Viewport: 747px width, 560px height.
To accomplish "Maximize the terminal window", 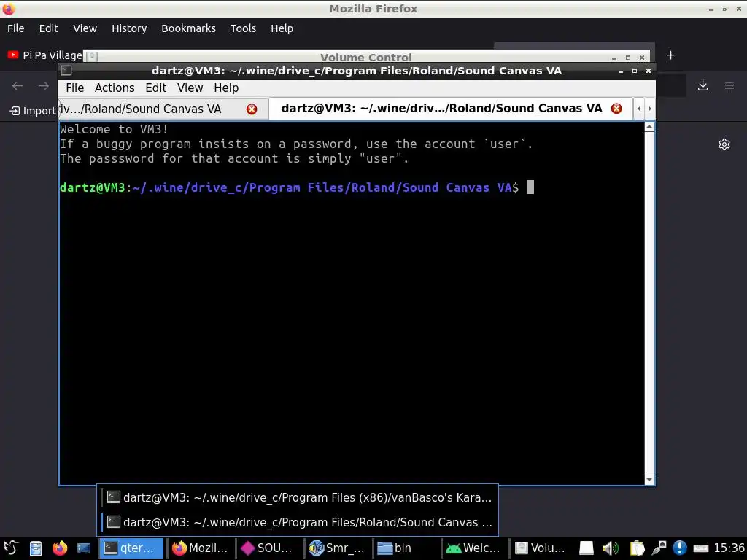I will (x=635, y=71).
